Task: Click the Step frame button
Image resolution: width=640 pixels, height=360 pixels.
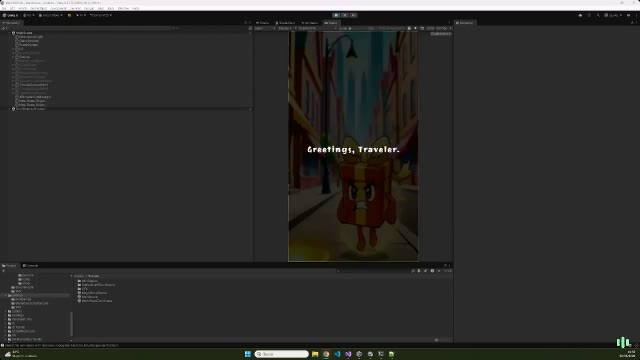Action: [x=353, y=15]
